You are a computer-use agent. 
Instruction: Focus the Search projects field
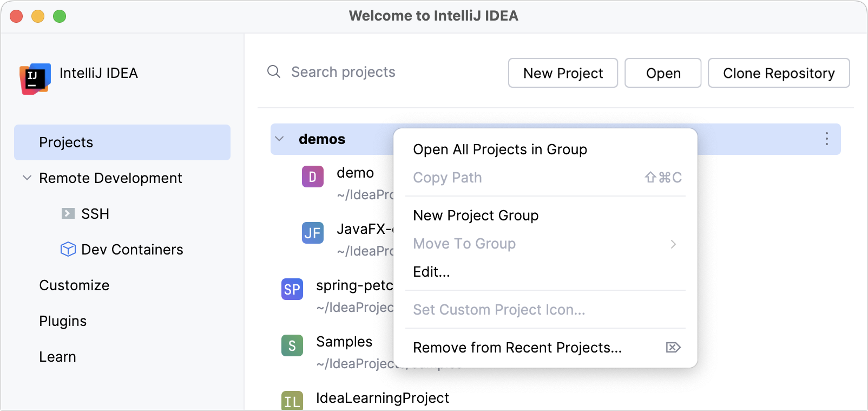click(379, 72)
